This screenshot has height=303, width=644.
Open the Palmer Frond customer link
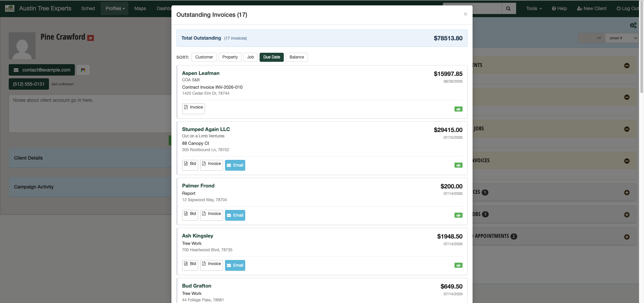198,186
